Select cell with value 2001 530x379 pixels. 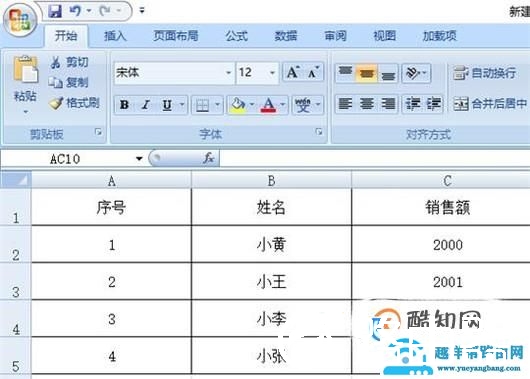441,282
